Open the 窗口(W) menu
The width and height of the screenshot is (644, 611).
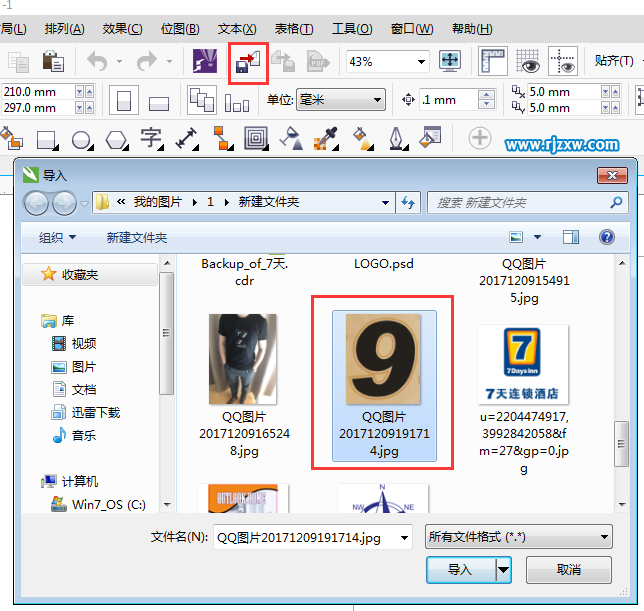click(x=412, y=29)
